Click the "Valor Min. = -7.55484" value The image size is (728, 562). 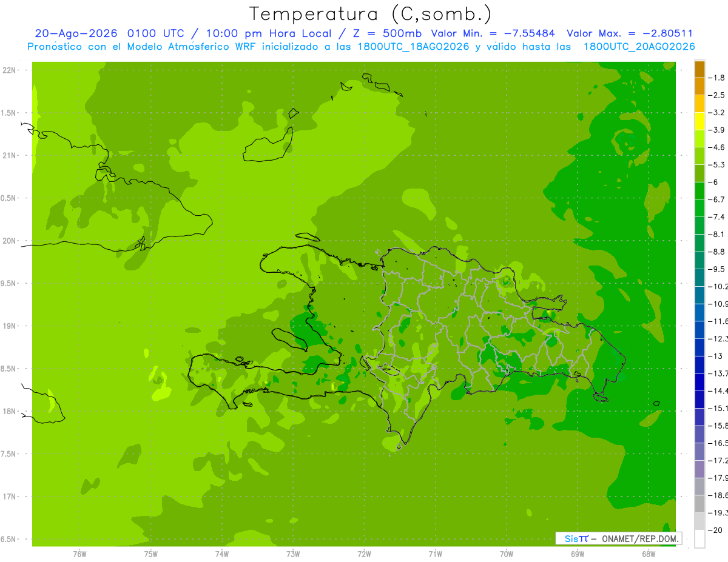tap(493, 33)
